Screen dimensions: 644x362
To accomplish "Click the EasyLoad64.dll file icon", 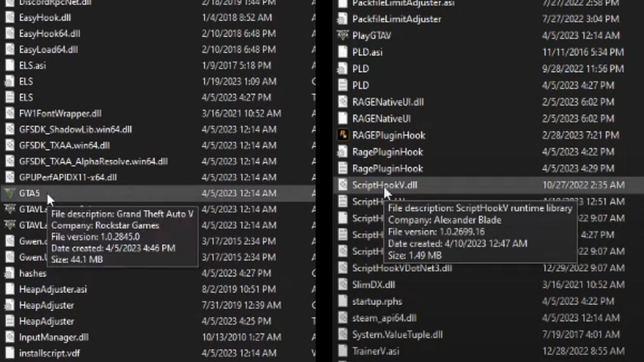I will click(x=10, y=50).
